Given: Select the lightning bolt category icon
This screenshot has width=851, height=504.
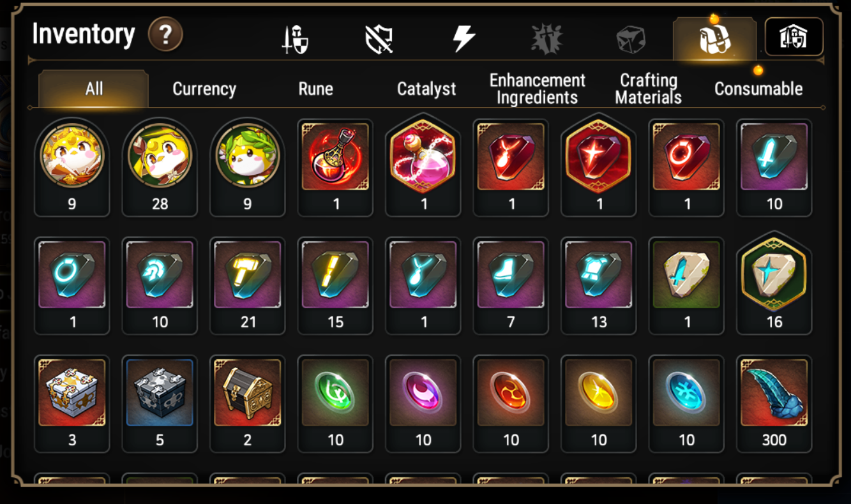Looking at the screenshot, I should point(463,39).
